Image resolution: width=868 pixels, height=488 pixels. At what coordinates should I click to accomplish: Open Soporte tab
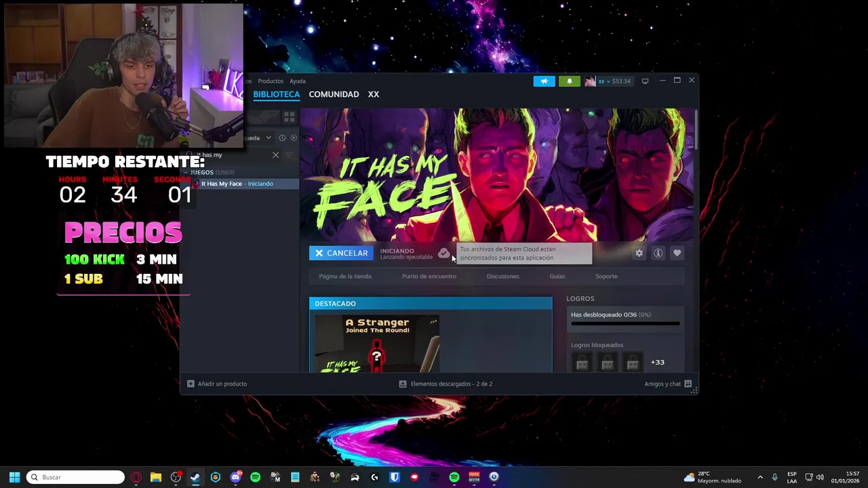coord(606,277)
